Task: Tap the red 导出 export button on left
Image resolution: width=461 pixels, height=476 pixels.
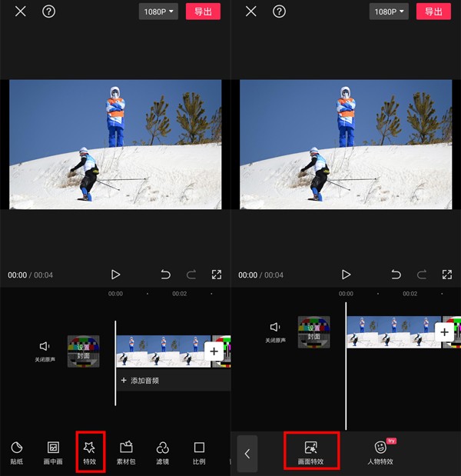Action: tap(203, 12)
